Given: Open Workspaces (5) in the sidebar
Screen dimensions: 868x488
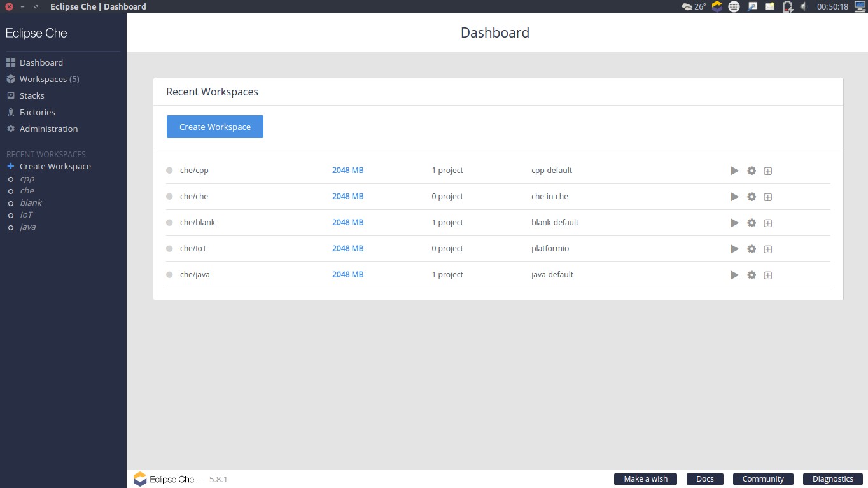Looking at the screenshot, I should tap(49, 79).
